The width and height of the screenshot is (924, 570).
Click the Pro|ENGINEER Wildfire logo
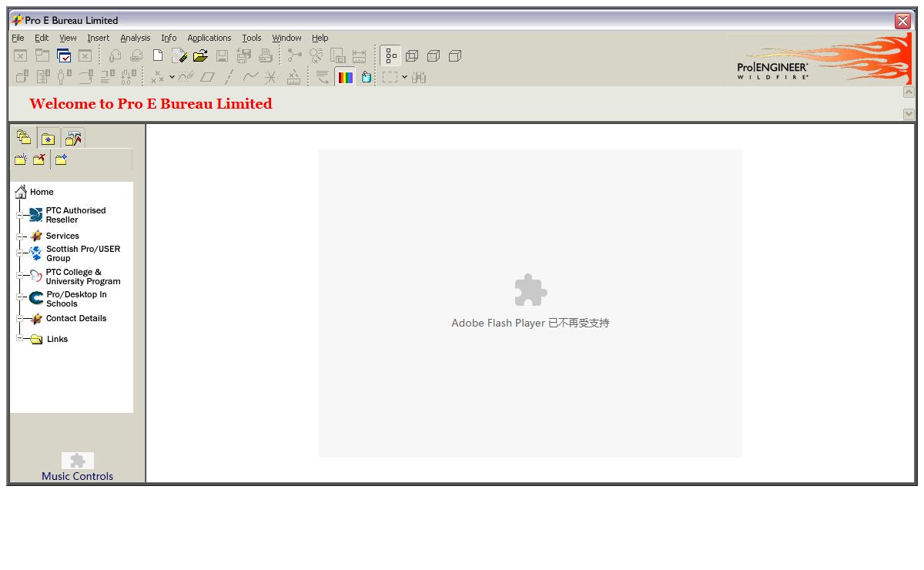pos(772,71)
